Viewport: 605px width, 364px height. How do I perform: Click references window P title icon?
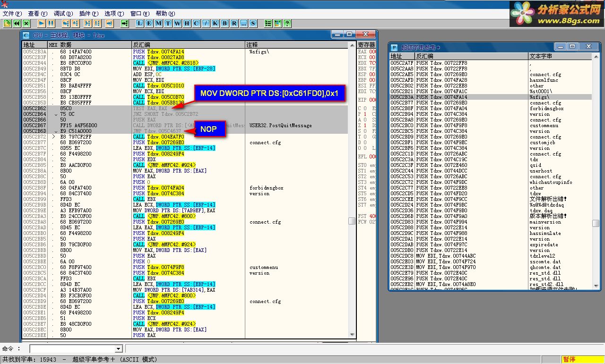[394, 47]
